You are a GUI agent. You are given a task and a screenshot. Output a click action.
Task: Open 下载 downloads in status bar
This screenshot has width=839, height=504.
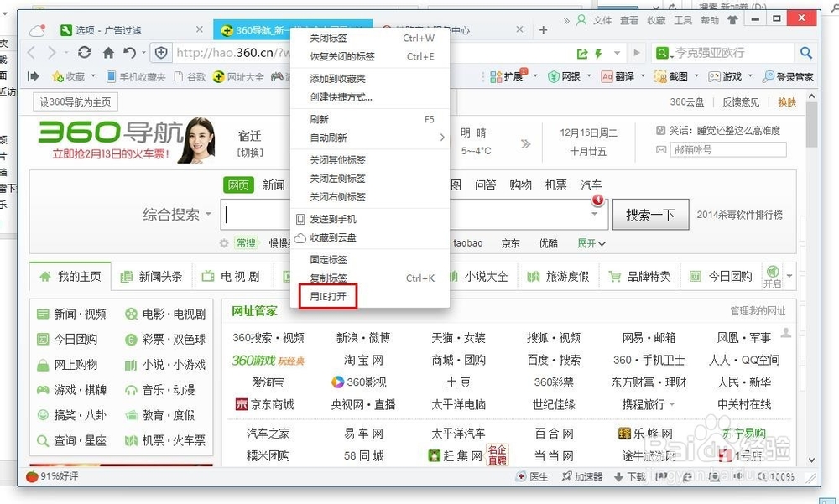click(x=630, y=476)
